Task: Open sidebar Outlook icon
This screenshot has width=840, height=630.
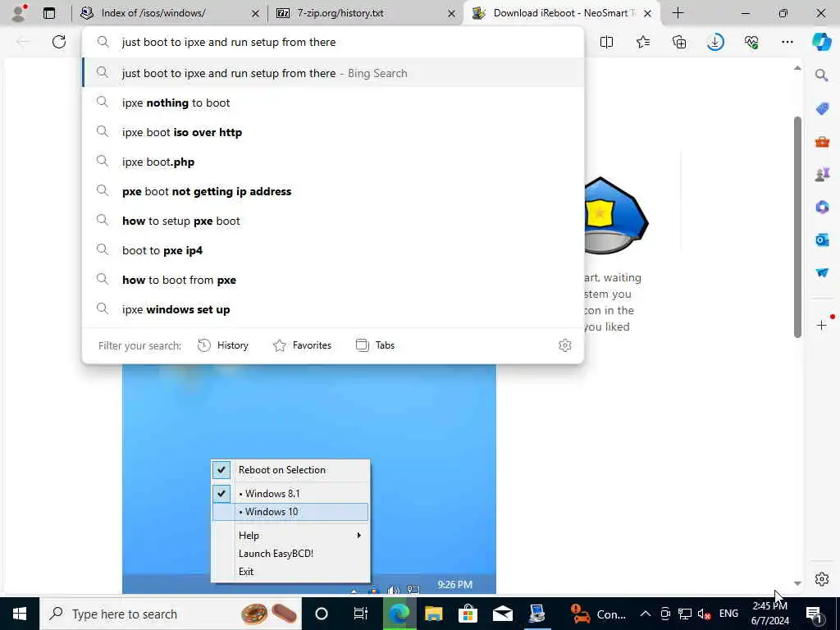Action: point(822,240)
